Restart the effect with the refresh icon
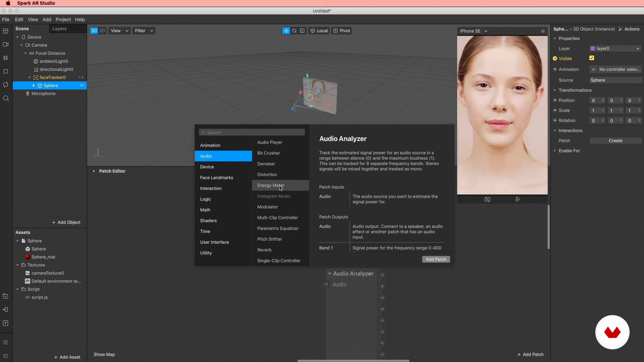 (6, 85)
